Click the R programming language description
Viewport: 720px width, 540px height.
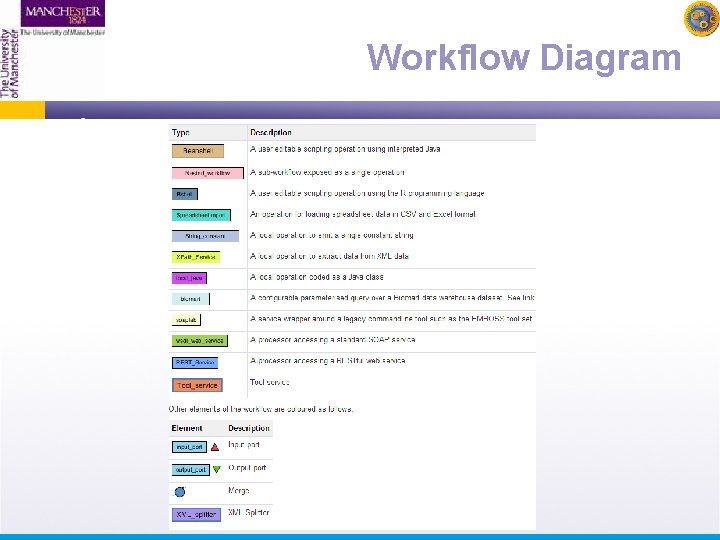[367, 194]
